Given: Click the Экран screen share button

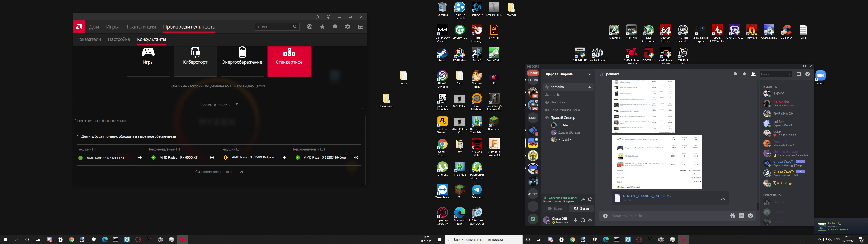Looking at the screenshot, I should point(582,209).
